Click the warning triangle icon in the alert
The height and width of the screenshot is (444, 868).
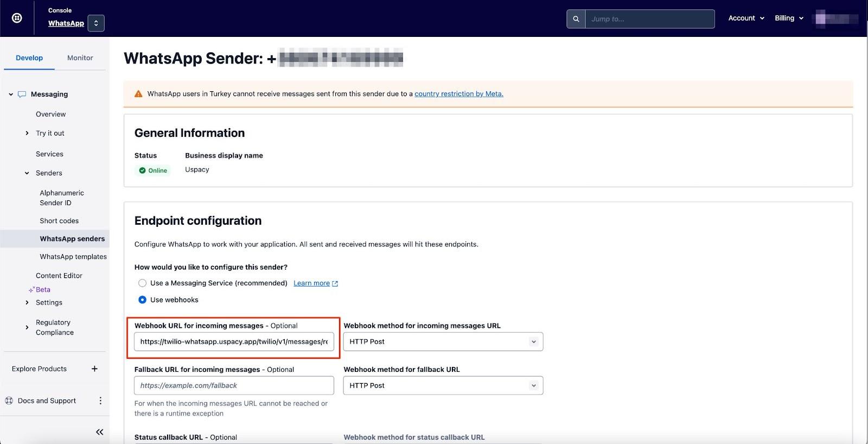tap(138, 93)
